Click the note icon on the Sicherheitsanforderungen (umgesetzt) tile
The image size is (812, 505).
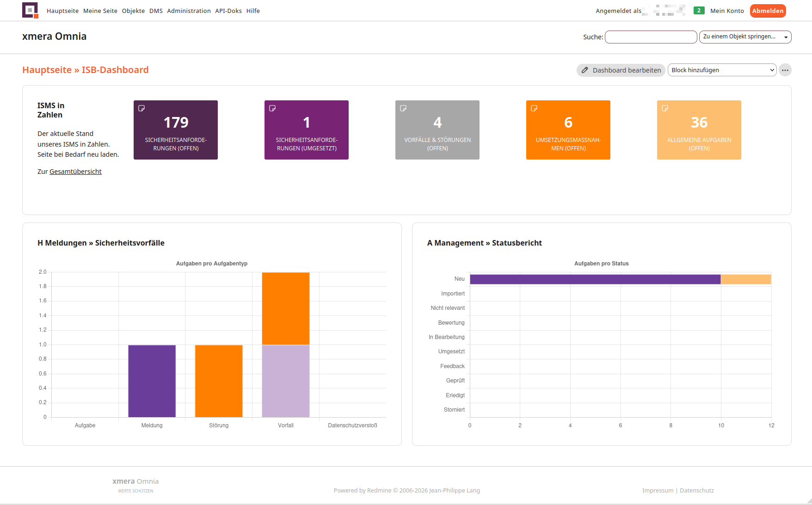click(272, 108)
